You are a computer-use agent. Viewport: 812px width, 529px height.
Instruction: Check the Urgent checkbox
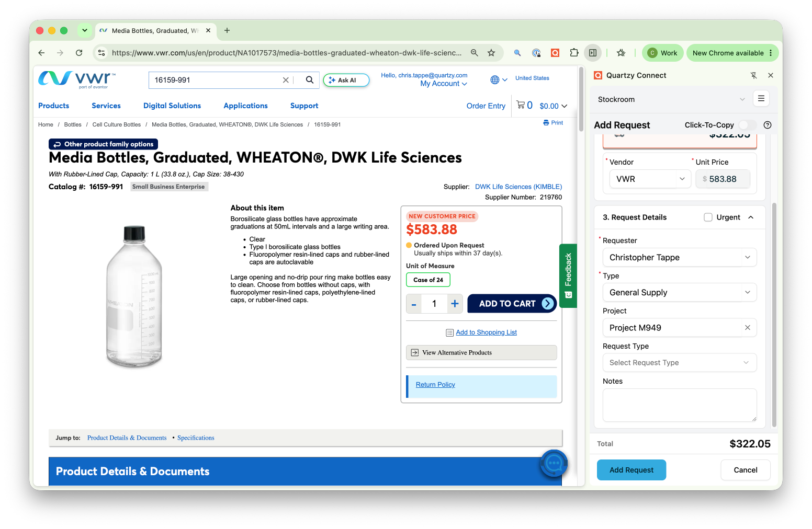[x=708, y=217]
